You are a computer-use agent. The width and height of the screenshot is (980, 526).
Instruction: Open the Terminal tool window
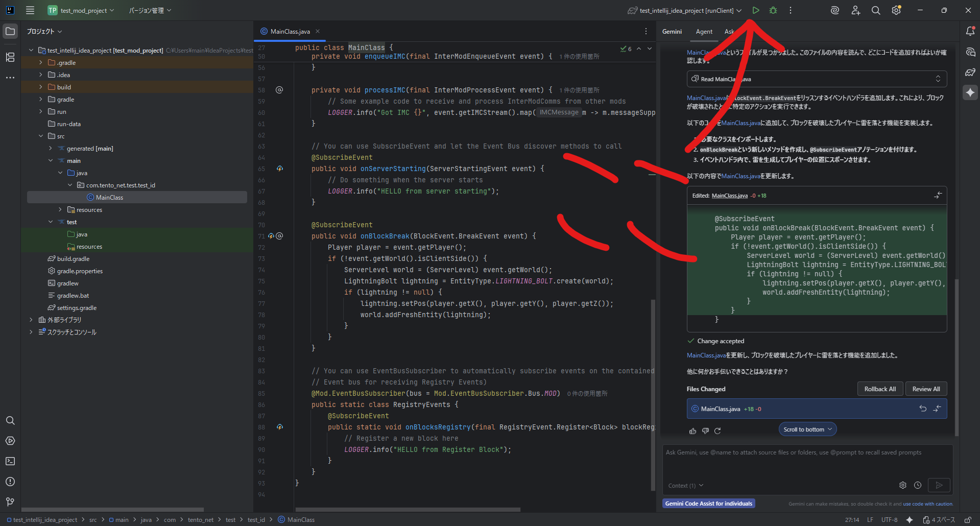(10, 461)
